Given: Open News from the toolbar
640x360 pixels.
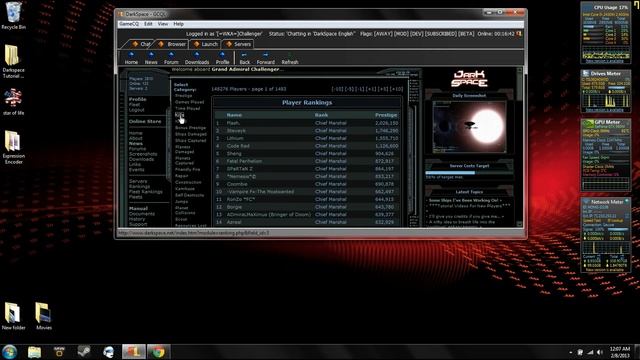Looking at the screenshot, I should click(x=151, y=58).
